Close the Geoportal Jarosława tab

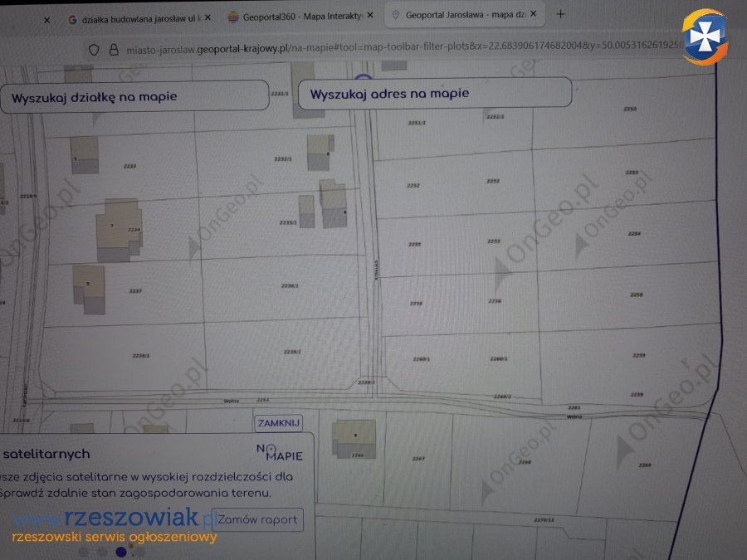[x=532, y=15]
